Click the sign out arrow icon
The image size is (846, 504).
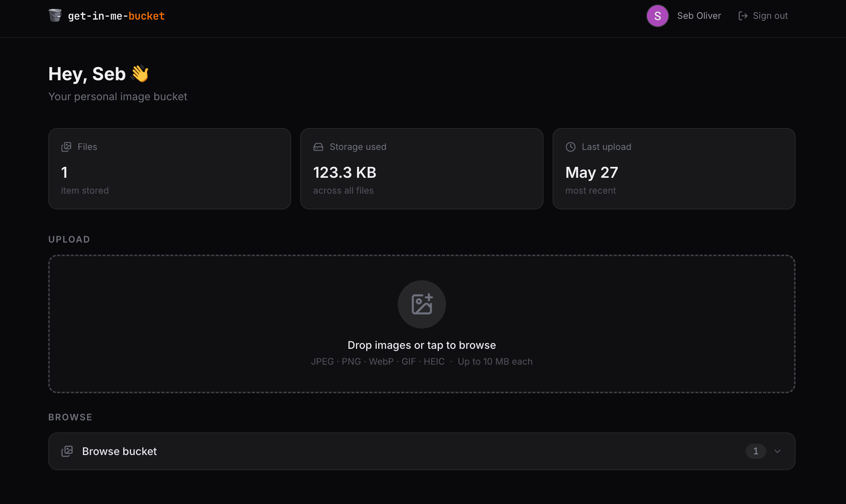click(743, 16)
